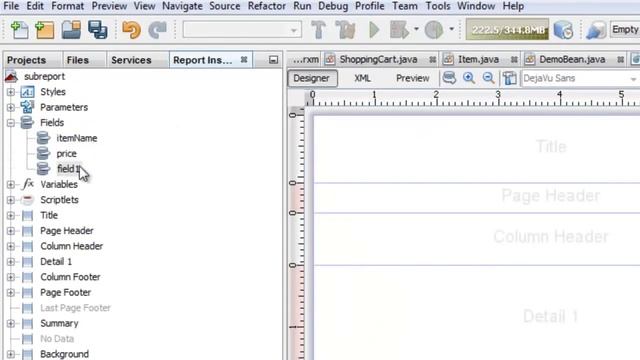
Task: Click the Undo arrow icon
Action: tap(131, 30)
